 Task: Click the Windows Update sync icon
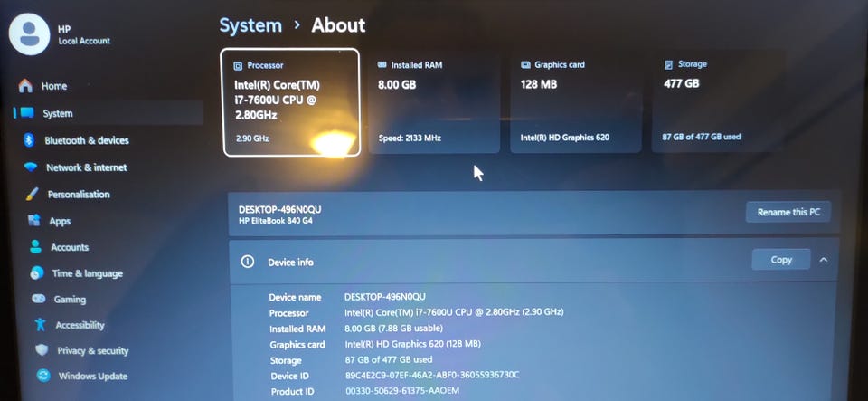(x=43, y=376)
